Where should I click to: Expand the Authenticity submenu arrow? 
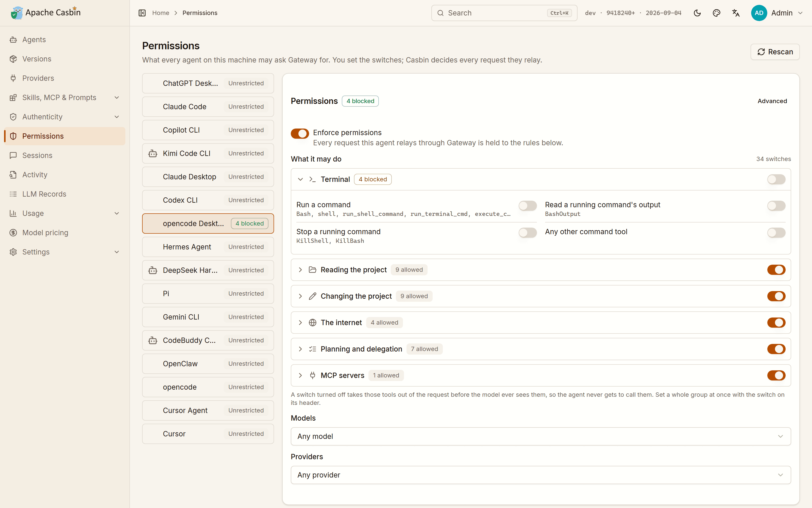point(117,117)
